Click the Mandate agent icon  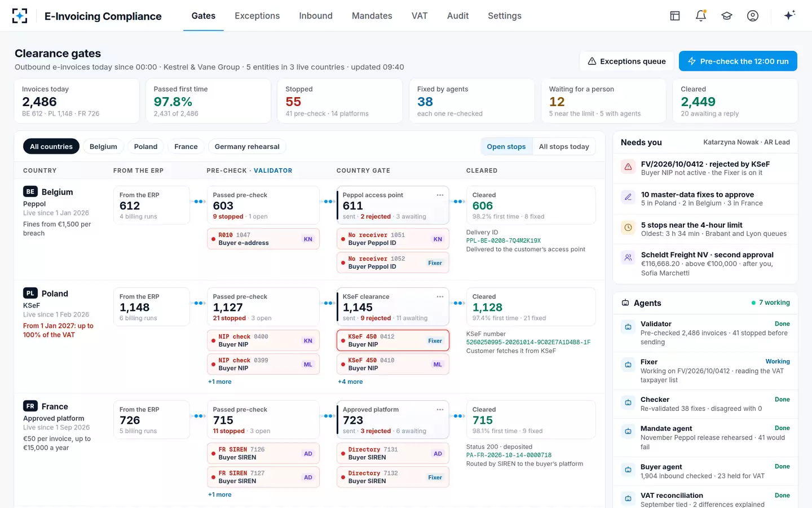(628, 431)
